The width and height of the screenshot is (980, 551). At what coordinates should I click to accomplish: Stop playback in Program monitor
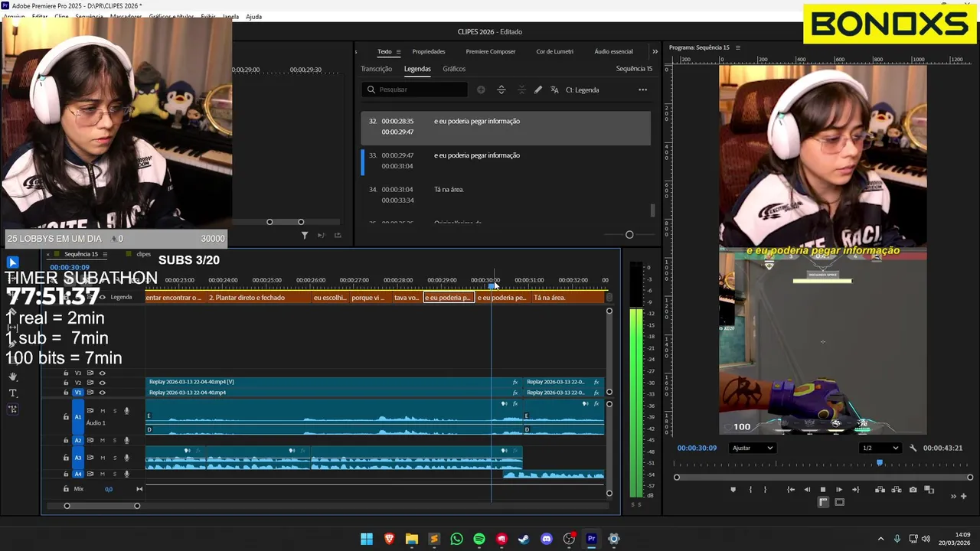click(x=823, y=490)
